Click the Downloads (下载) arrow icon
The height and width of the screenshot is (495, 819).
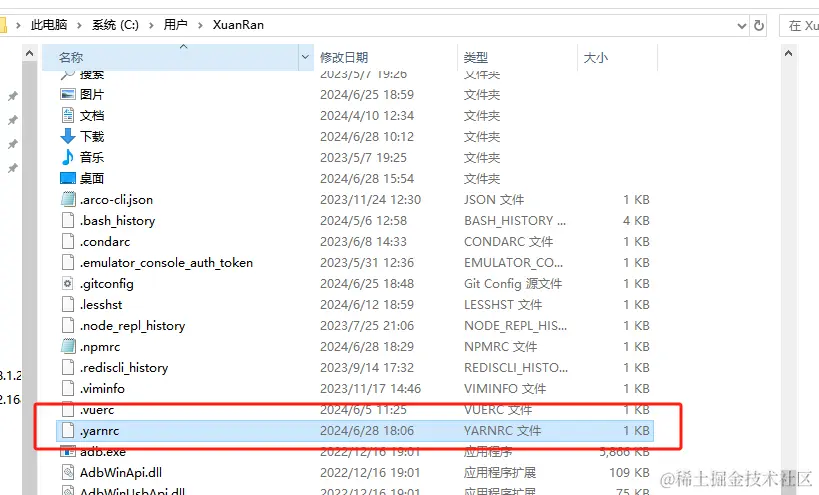(68, 136)
